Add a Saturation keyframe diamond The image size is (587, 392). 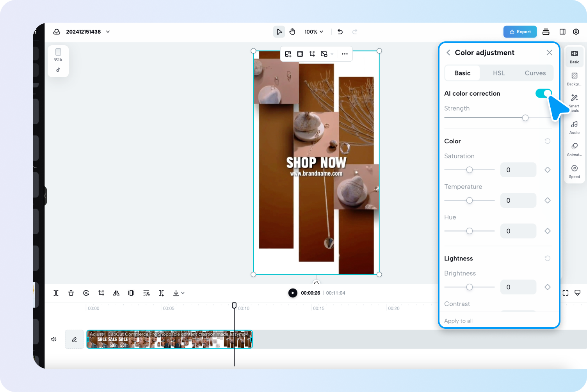pos(547,170)
